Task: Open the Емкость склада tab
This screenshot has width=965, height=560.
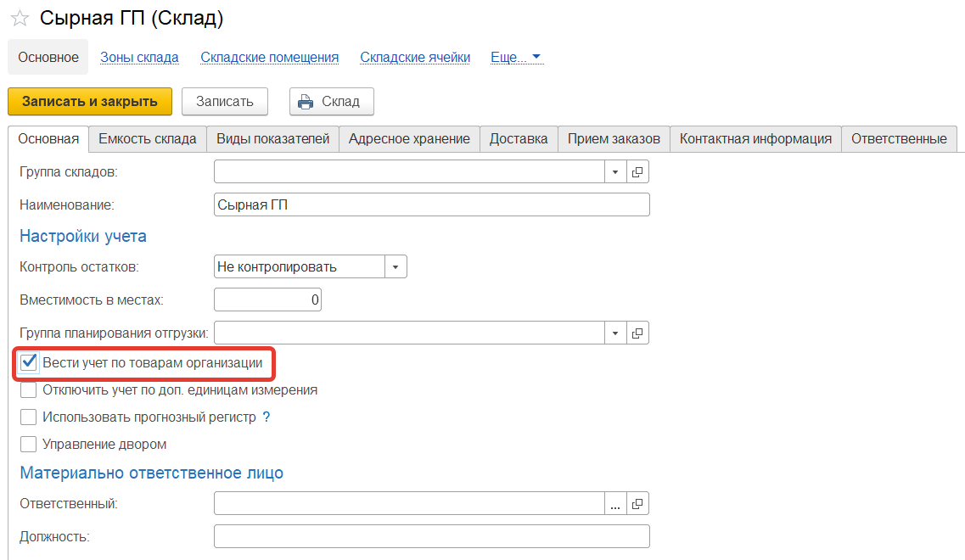Action: pos(148,139)
